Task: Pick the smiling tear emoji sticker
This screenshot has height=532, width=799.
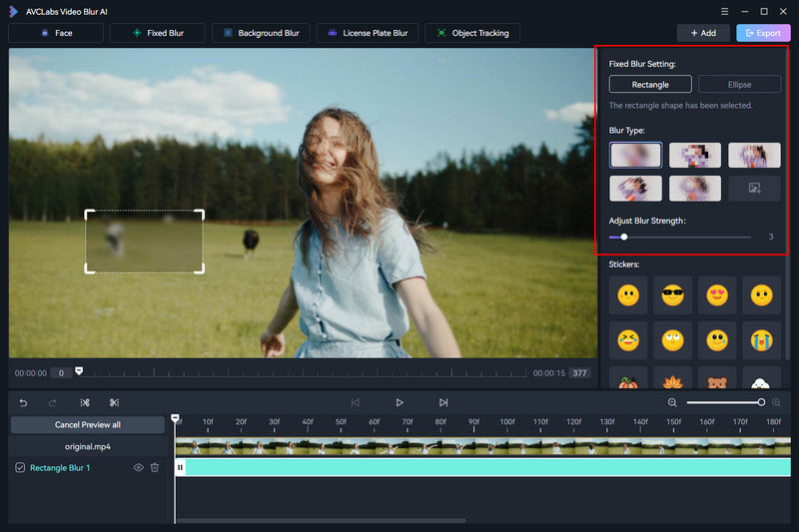Action: [x=717, y=340]
